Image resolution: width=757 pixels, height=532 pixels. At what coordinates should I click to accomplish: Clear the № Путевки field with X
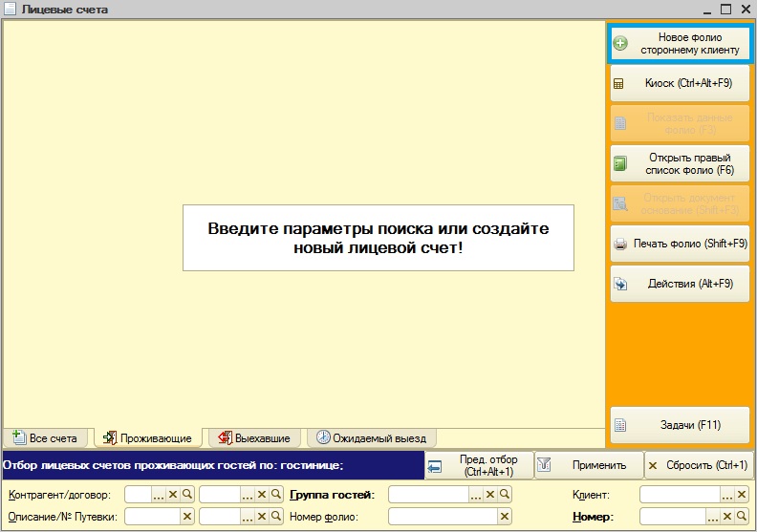pyautogui.click(x=262, y=517)
